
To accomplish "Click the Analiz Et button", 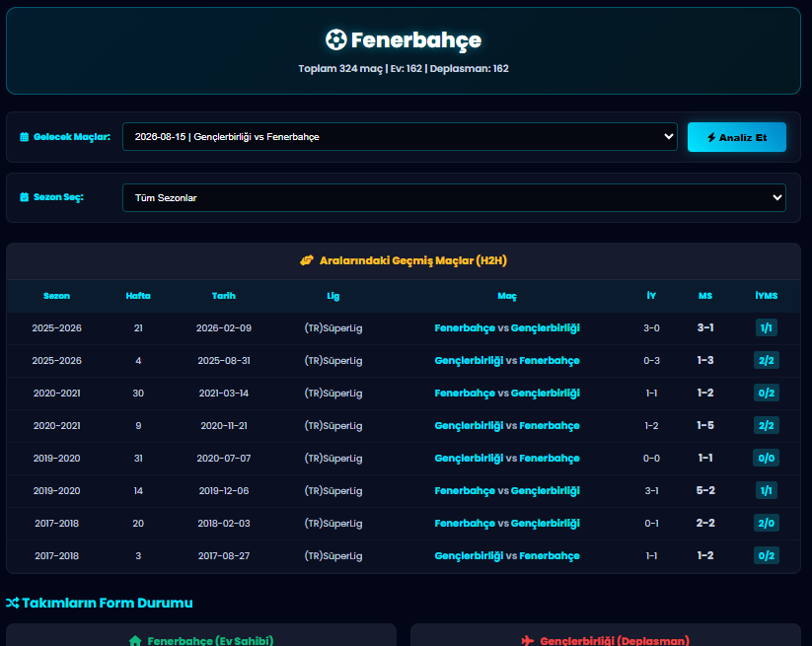I will coord(736,137).
